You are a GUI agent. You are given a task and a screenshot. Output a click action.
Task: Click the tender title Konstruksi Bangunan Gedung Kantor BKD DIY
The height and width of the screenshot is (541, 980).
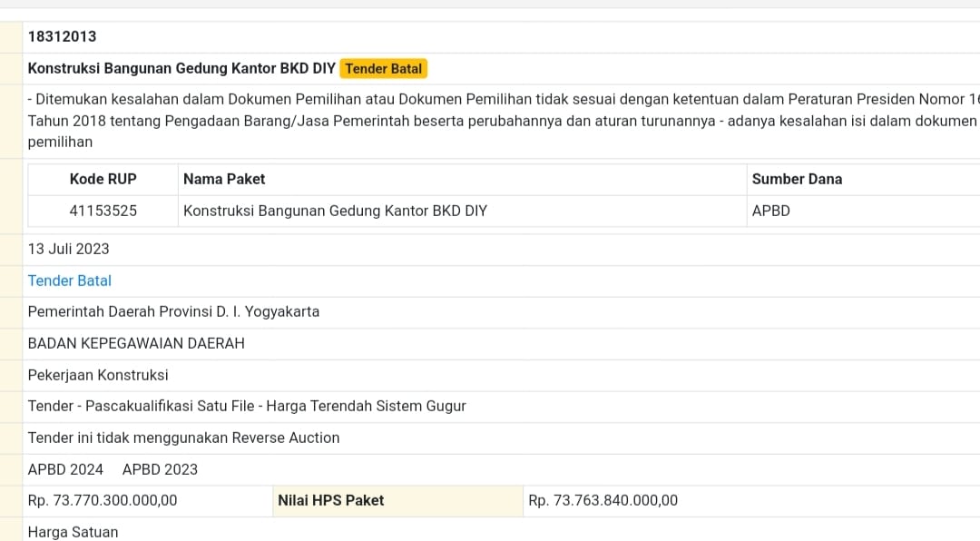click(181, 68)
